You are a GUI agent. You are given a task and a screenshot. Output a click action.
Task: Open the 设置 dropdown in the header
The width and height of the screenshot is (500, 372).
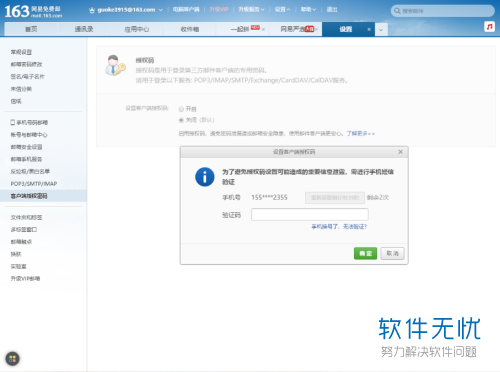(282, 10)
